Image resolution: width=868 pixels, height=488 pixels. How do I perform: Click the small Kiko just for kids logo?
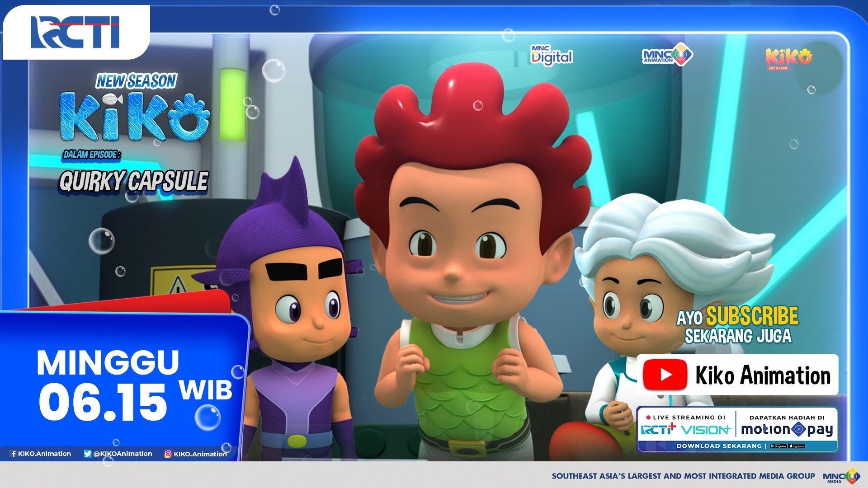tap(788, 59)
